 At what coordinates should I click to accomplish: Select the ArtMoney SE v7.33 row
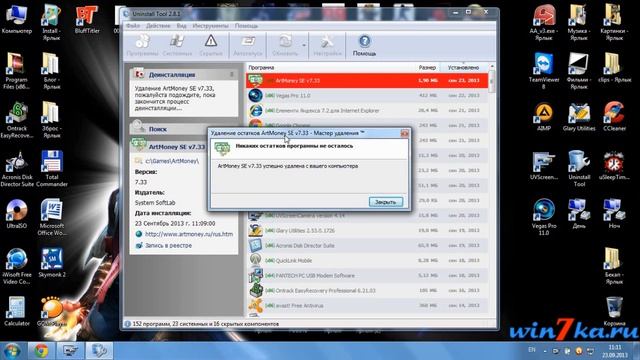click(367, 80)
